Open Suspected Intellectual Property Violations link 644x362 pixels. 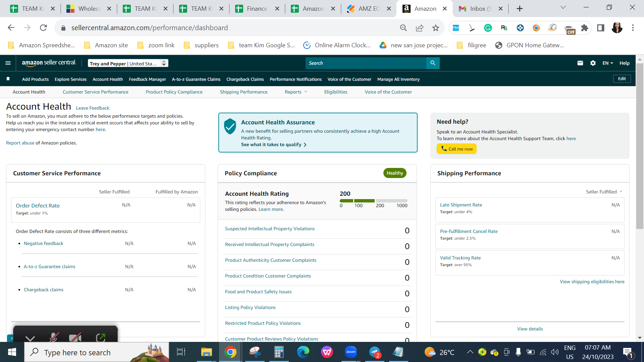(270, 229)
